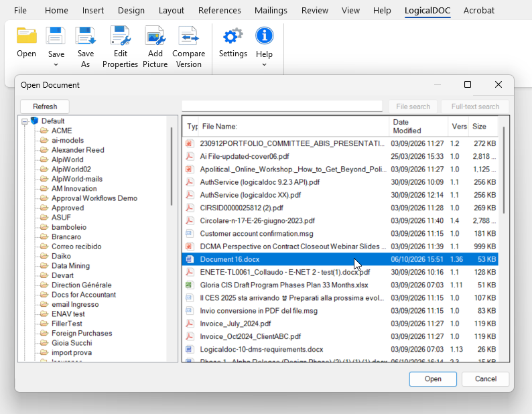Click the PDF icon for CIRSID0000025812 (2).pdf

tap(190, 208)
